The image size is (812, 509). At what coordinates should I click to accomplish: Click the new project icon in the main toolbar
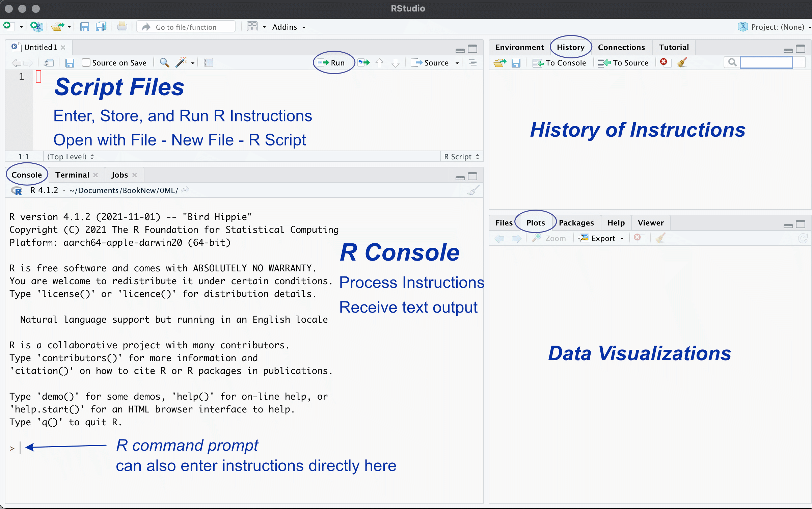[x=36, y=27]
